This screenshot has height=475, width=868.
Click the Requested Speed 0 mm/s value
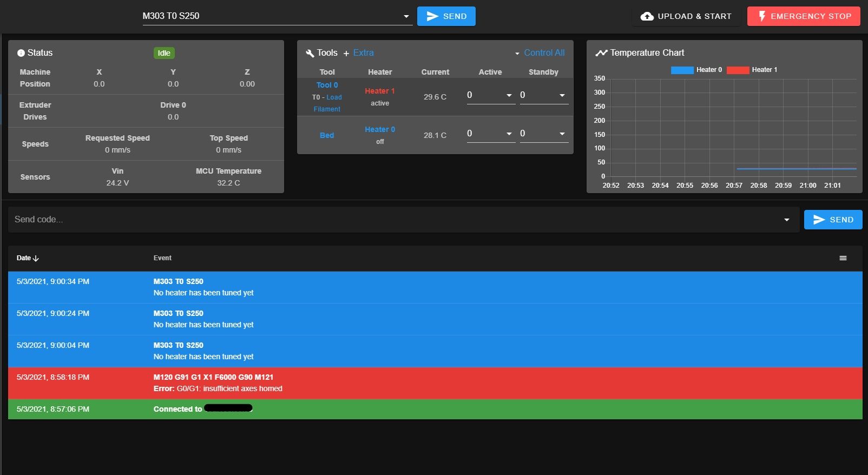pyautogui.click(x=117, y=150)
